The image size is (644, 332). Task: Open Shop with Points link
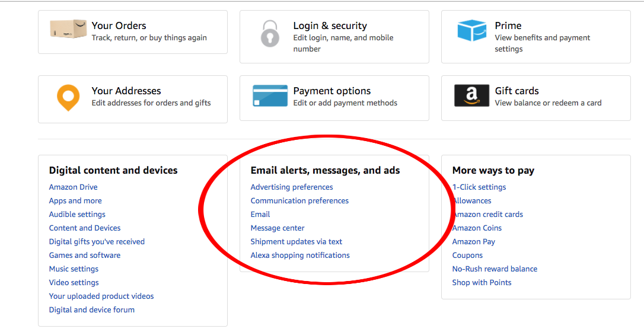click(x=482, y=282)
